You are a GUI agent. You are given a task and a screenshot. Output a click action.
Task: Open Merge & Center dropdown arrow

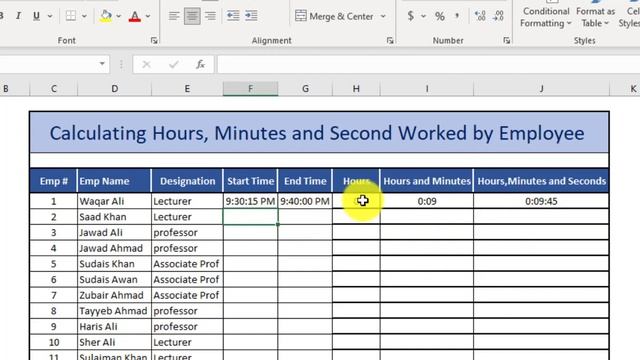coord(383,16)
